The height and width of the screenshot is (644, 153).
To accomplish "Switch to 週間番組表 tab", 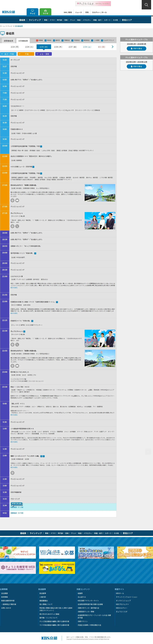I will [x=8, y=41].
